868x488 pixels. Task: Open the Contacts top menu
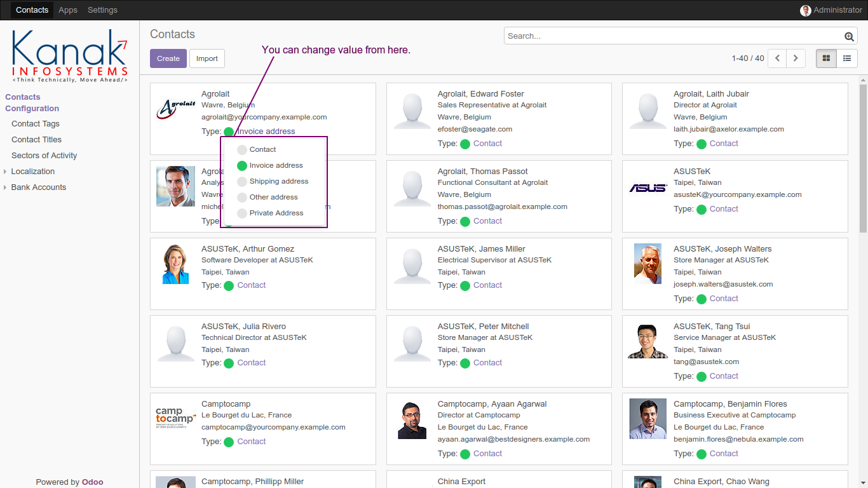pos(32,10)
